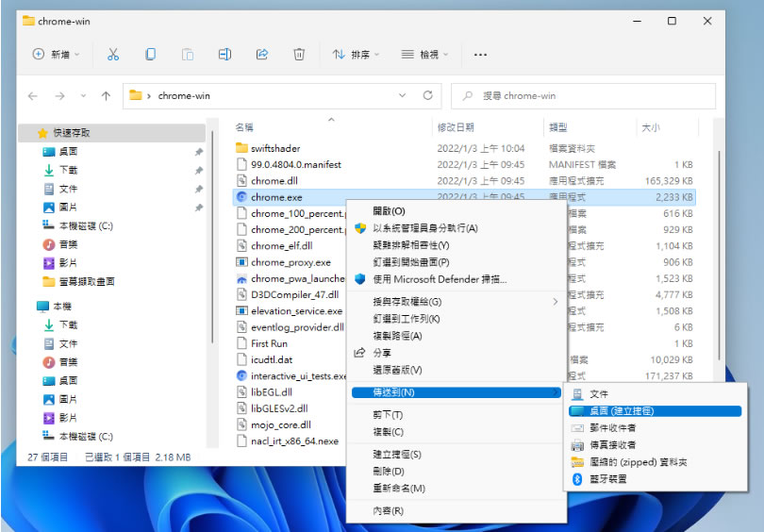
Task: Click the chrome-win address bar path
Action: 184,95
